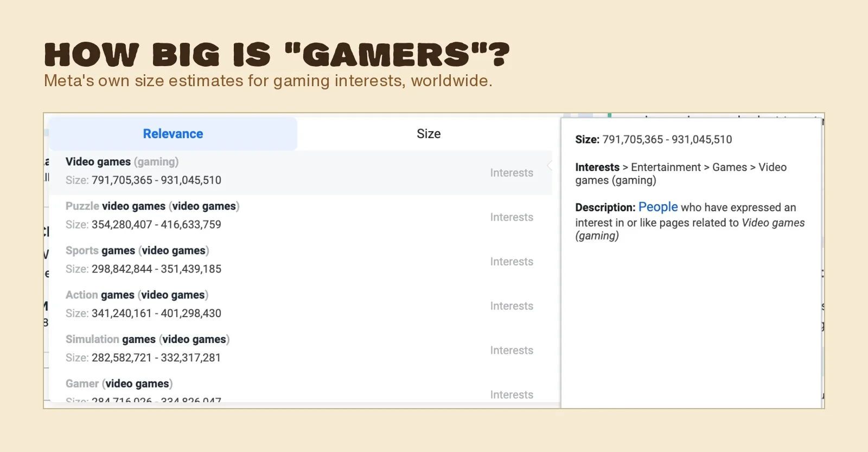
Task: Click the Interests > Entertainment > Games breadcrumb path
Action: tap(681, 173)
